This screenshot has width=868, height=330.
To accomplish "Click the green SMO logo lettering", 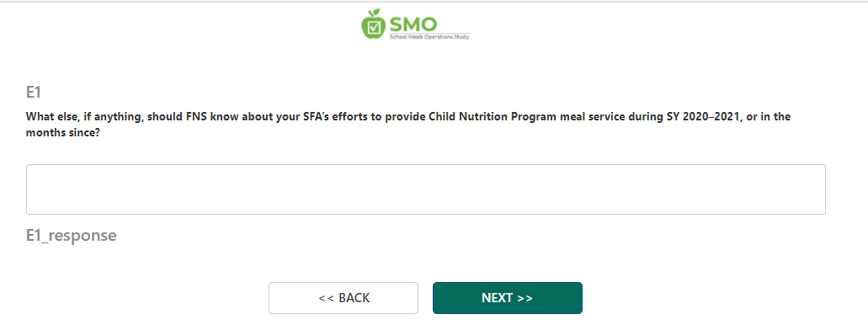I will pyautogui.click(x=413, y=24).
